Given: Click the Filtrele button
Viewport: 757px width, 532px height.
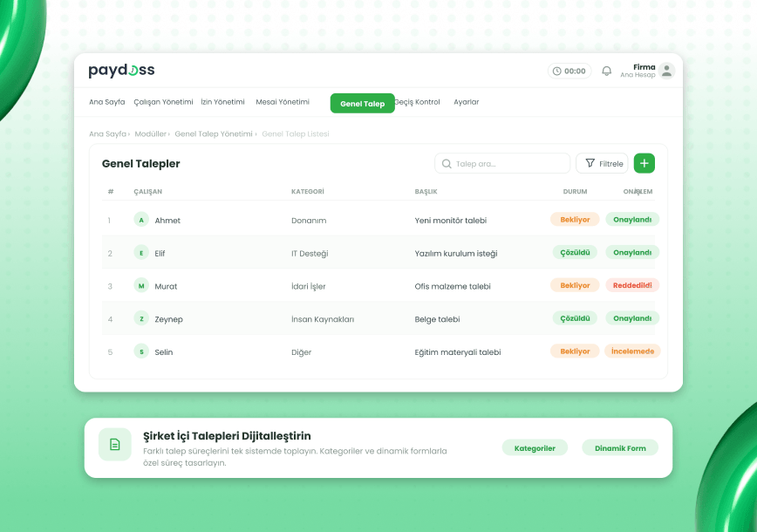Looking at the screenshot, I should (602, 163).
